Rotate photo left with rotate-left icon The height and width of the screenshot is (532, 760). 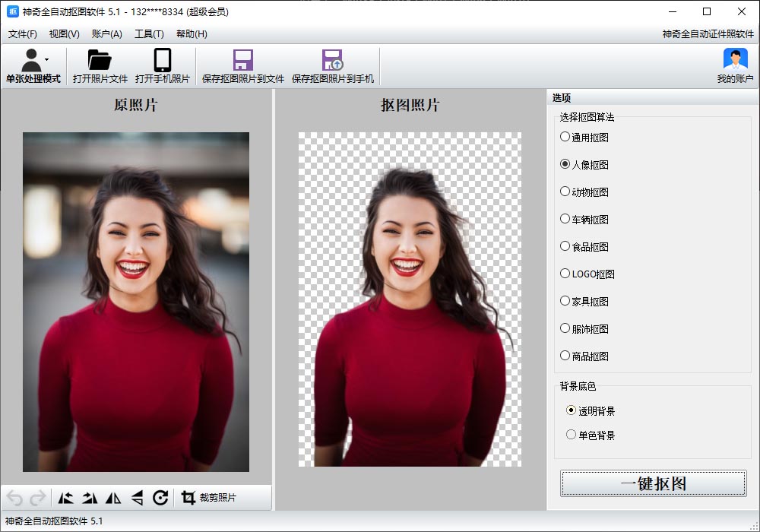(x=66, y=498)
